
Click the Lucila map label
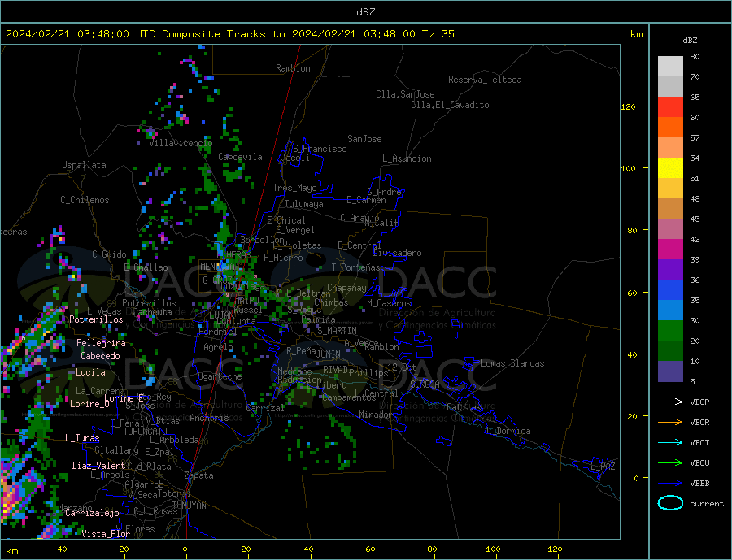point(90,372)
